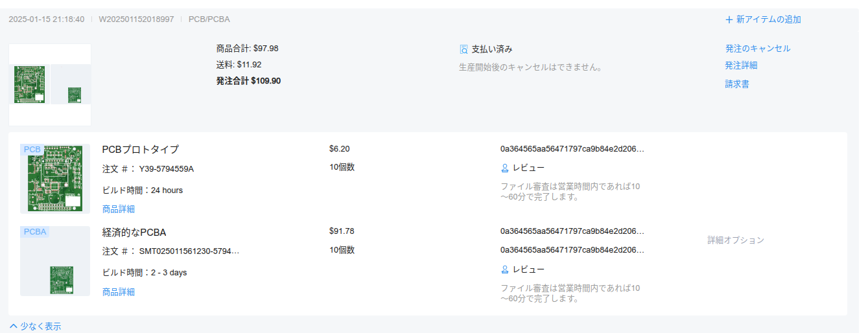
Task: Click file name hash in PCB prototype row
Action: 572,149
